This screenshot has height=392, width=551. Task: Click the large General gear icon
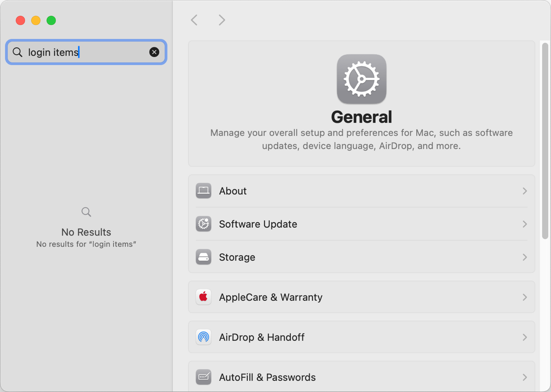coord(362,79)
